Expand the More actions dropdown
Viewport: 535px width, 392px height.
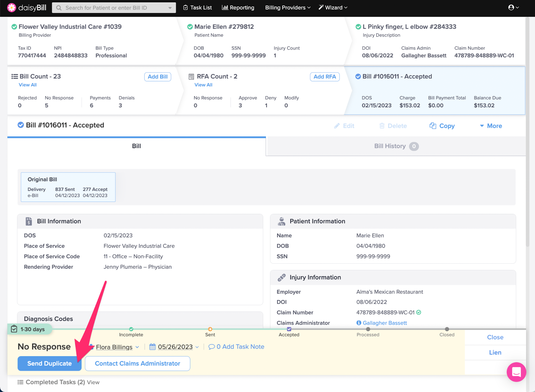pyautogui.click(x=491, y=126)
